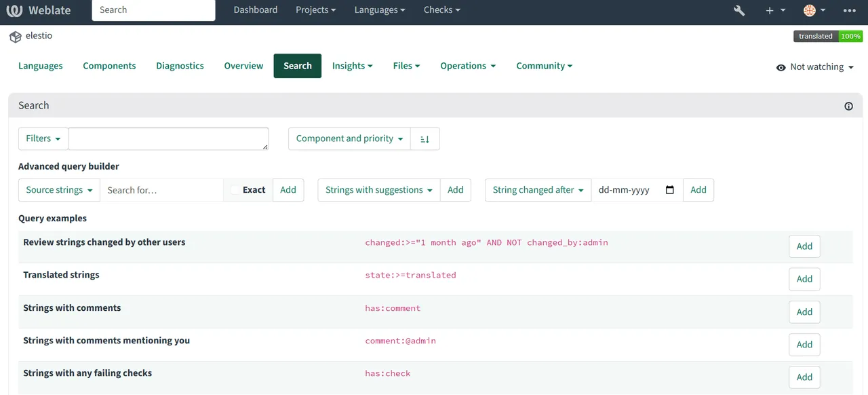Click the dd-mm-yyyy date field
The width and height of the screenshot is (868, 395).
[x=637, y=190]
